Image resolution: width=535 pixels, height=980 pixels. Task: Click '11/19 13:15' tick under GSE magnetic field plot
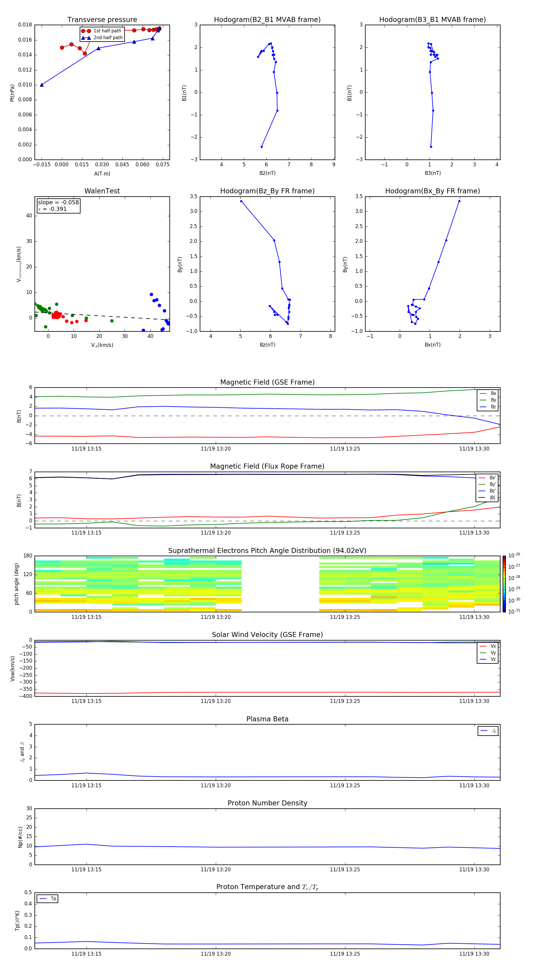[x=86, y=448]
